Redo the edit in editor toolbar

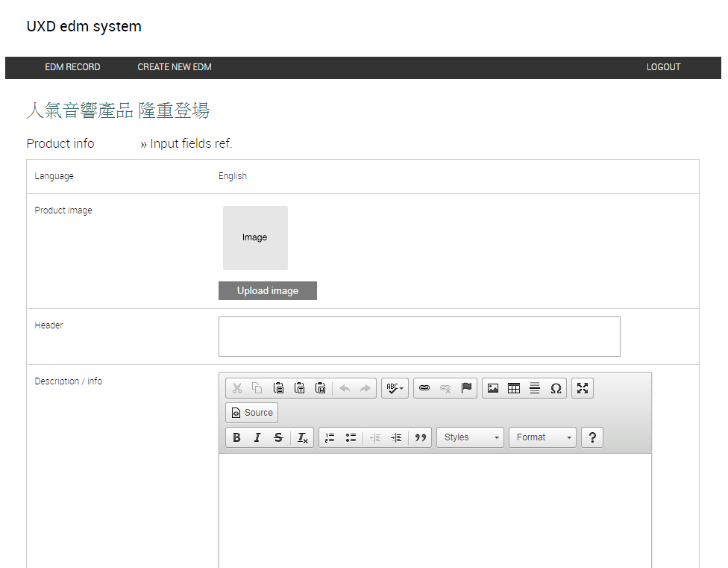(365, 388)
